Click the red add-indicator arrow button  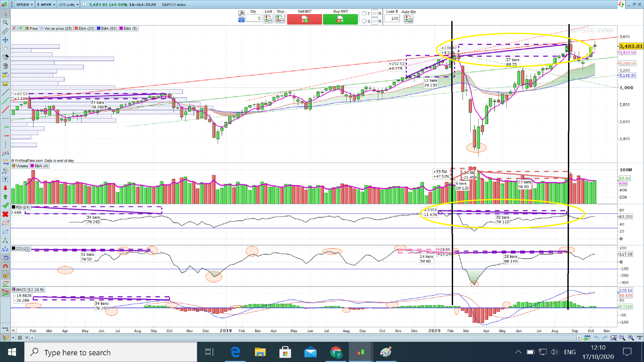pyautogui.click(x=14, y=28)
